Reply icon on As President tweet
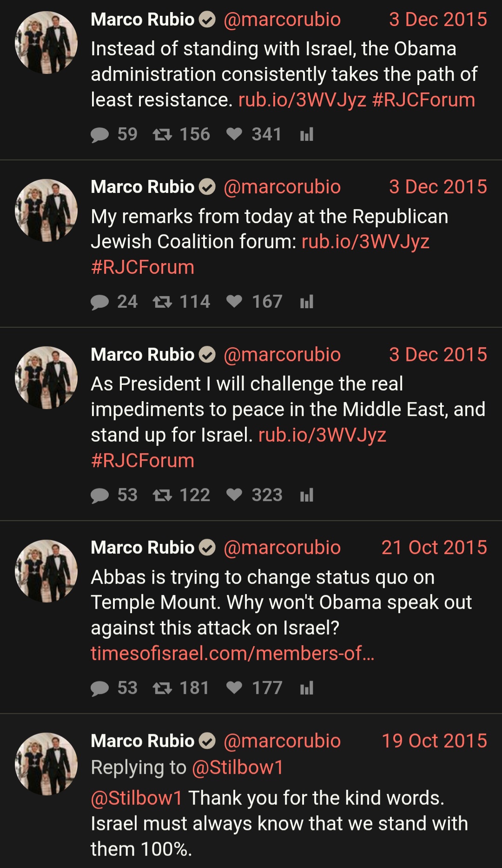Image resolution: width=502 pixels, height=868 pixels. coord(99,496)
